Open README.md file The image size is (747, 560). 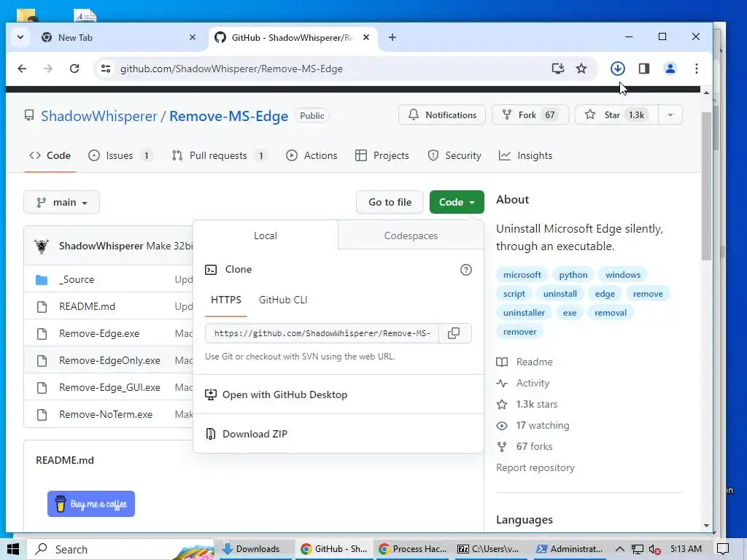tap(88, 307)
